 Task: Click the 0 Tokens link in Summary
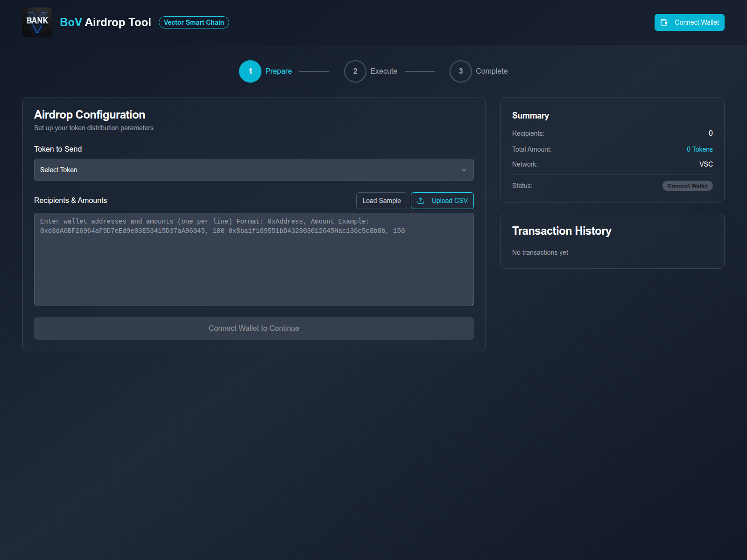click(x=699, y=149)
